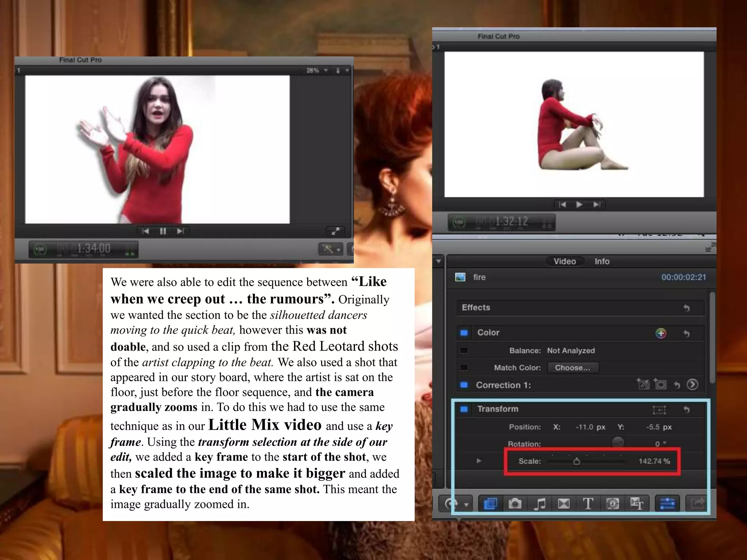Screen dimensions: 747x560
Task: Enter full screen in clapping viewer
Action: pos(335,231)
